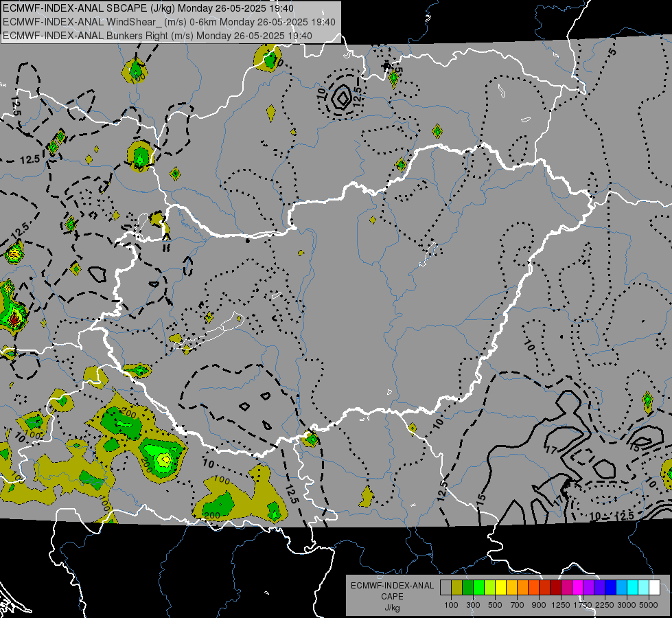Click the WindShear 0-6km title line

[169, 22]
